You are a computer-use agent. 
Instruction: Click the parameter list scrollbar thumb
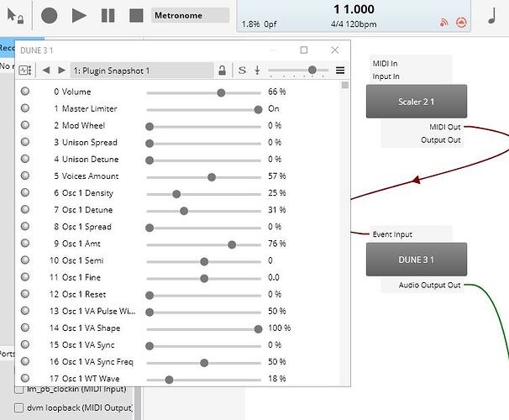344,85
